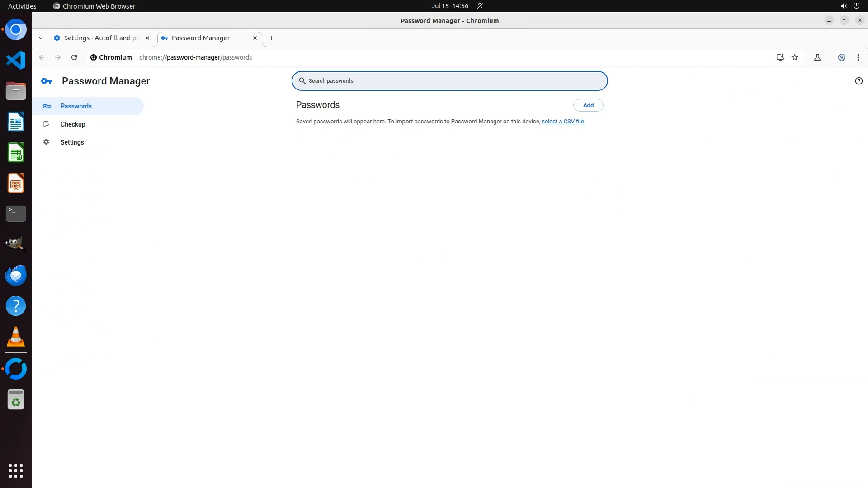Follow the select a CSV file link
Screen dimensions: 868x488
[563, 122]
